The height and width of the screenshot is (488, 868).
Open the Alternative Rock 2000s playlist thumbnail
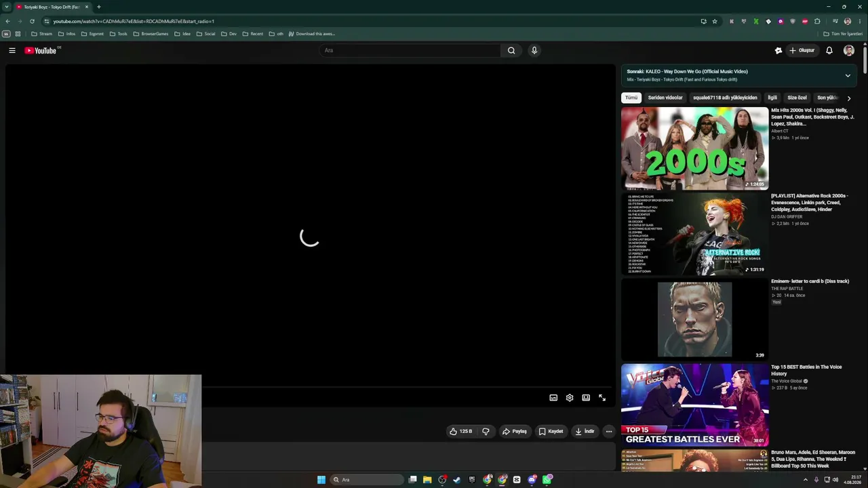coord(695,234)
